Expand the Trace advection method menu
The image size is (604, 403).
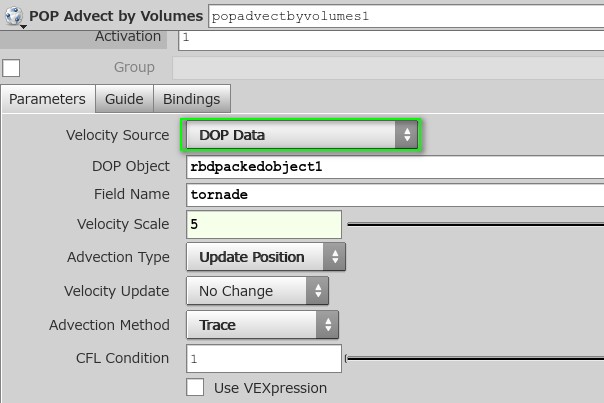point(262,325)
